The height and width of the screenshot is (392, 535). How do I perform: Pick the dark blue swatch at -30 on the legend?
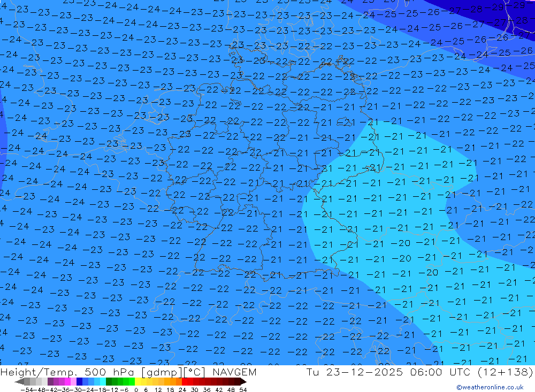coord(79,382)
